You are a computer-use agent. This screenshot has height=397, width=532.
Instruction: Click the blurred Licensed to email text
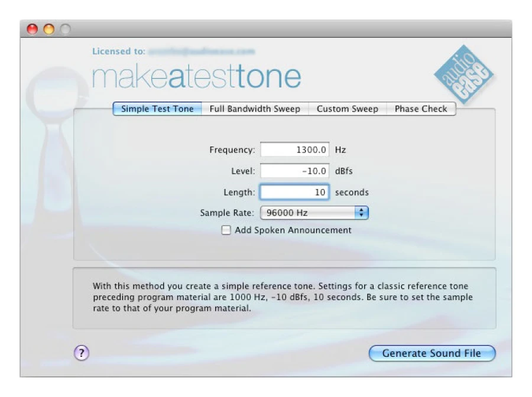(202, 51)
